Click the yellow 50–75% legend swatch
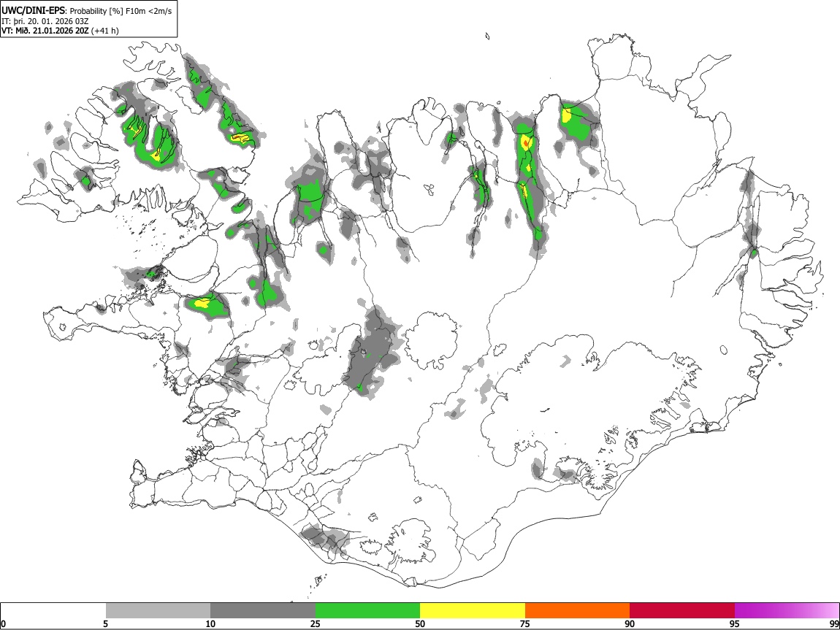The image size is (840, 630). click(x=473, y=611)
